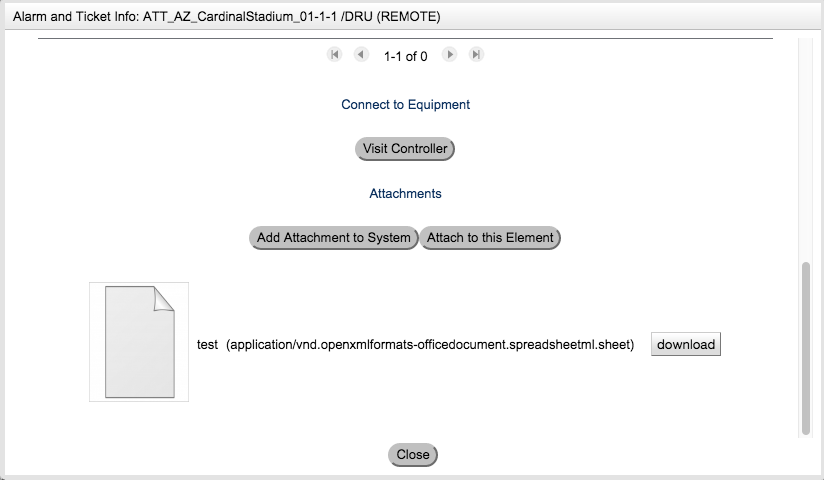Open the blank document attachment thumbnail

pos(139,342)
